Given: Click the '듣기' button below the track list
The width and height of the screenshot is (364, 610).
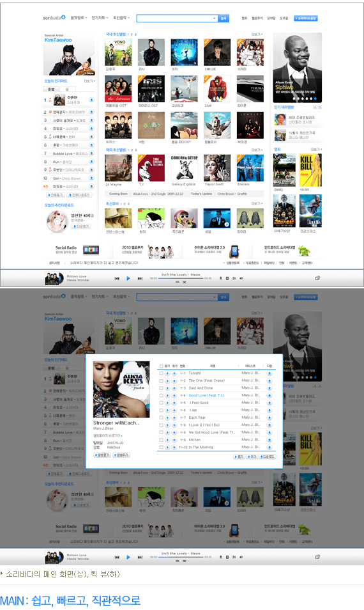Looking at the screenshot, I should (239, 457).
